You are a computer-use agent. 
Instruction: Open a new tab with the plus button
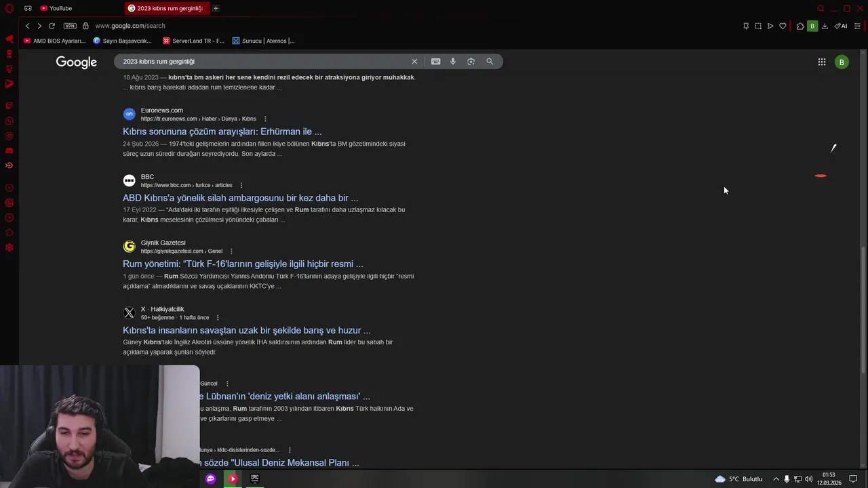[216, 8]
